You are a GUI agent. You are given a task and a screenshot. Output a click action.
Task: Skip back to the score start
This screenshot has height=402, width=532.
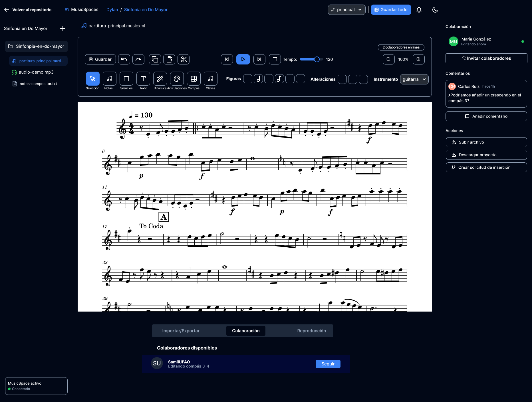point(227,59)
